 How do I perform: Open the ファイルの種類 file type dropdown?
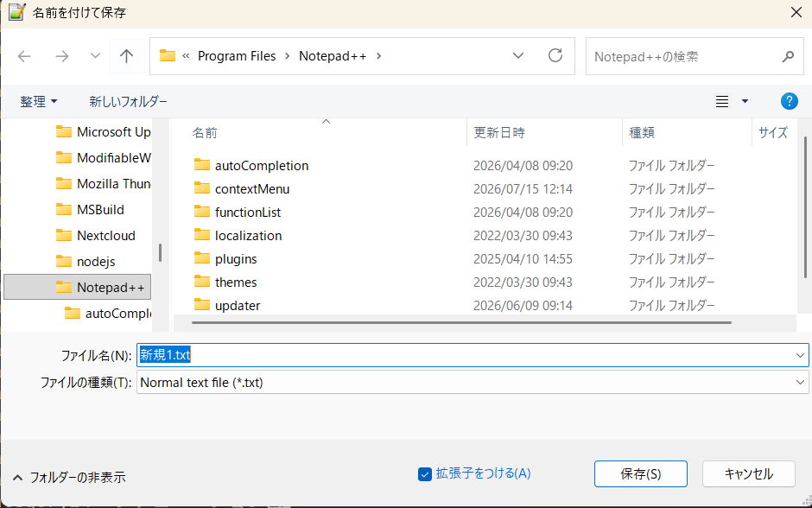800,382
